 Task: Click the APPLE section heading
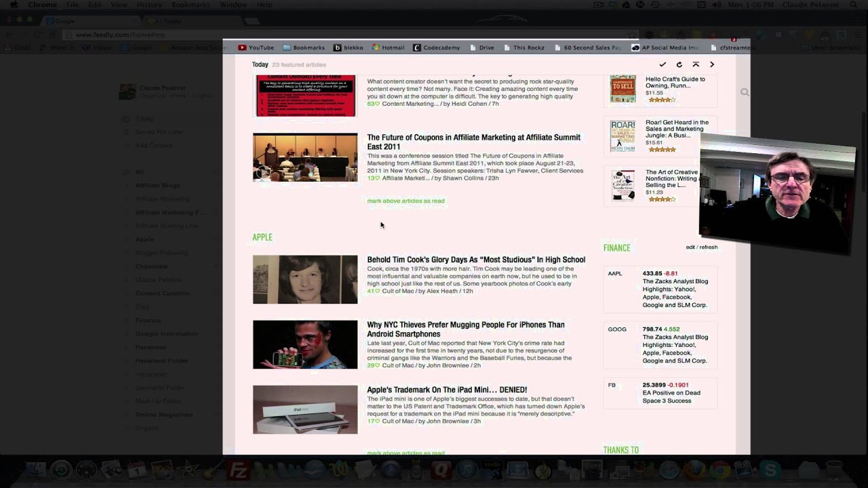(262, 237)
